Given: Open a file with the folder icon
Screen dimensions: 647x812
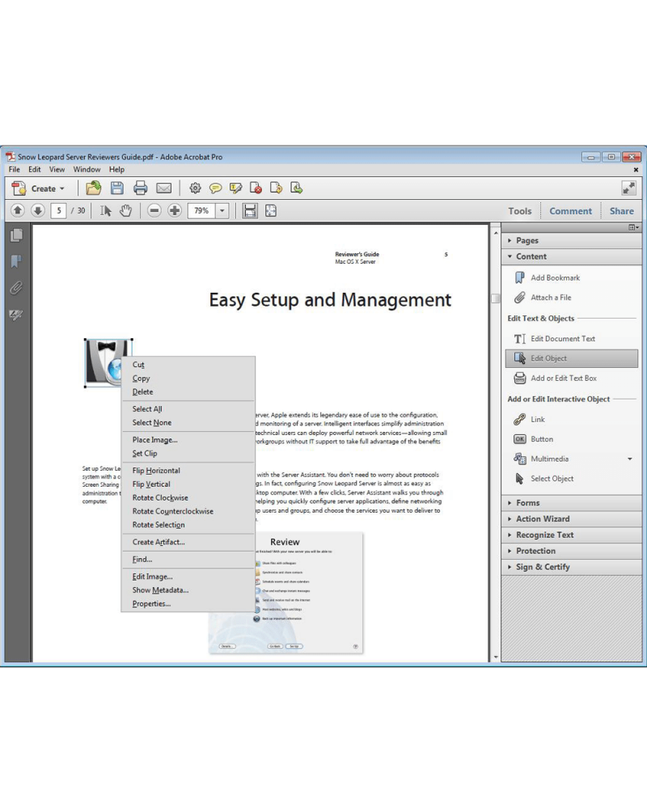Looking at the screenshot, I should point(93,188).
